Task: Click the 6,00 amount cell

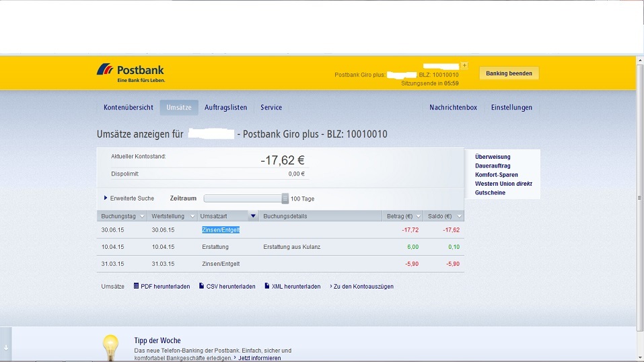Action: (413, 247)
